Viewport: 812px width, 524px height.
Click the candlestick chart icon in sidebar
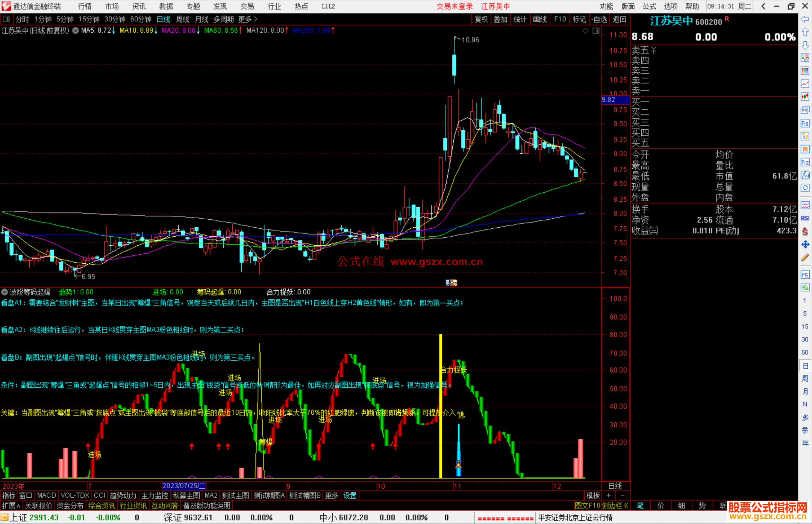[805, 97]
